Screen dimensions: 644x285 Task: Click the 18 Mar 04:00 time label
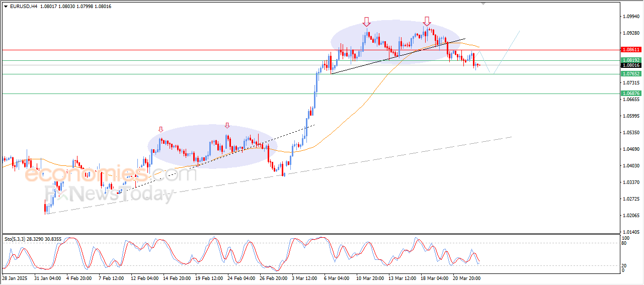pos(435,277)
